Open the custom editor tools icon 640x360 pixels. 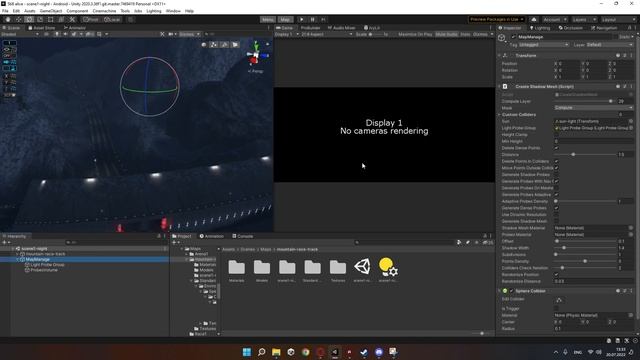72,20
